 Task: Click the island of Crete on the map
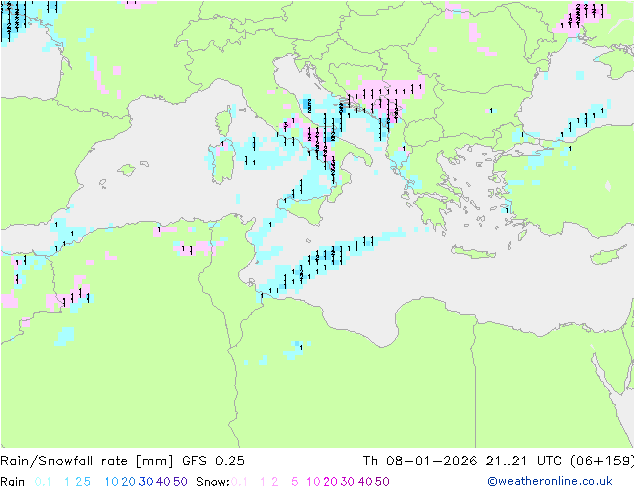473,252
